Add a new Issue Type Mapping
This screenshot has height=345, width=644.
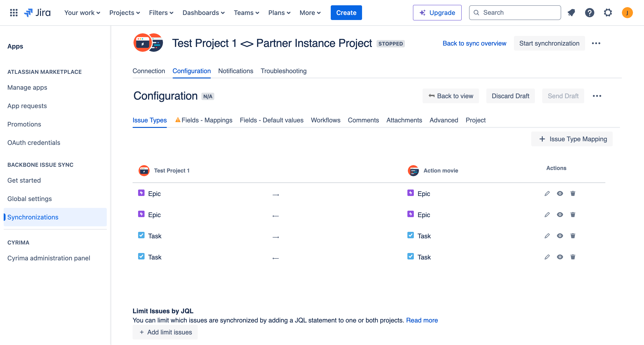(x=572, y=139)
